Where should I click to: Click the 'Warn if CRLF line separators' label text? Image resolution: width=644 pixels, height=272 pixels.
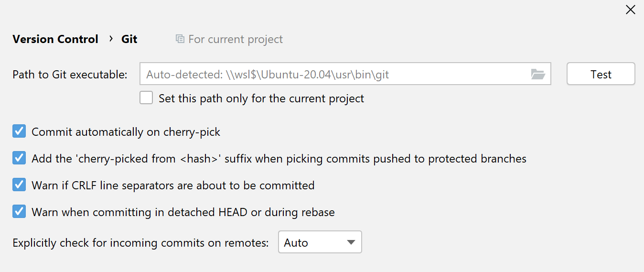[x=173, y=185]
